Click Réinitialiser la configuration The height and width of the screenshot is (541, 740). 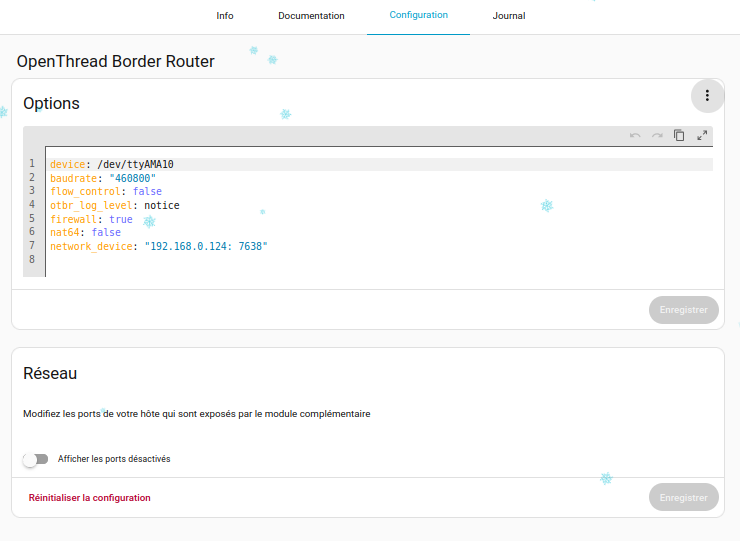click(89, 498)
